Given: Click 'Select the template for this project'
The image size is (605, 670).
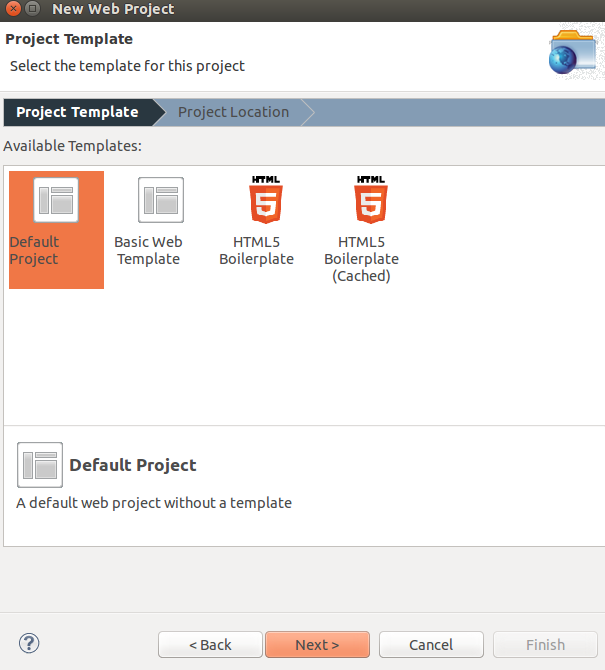Looking at the screenshot, I should 127,66.
